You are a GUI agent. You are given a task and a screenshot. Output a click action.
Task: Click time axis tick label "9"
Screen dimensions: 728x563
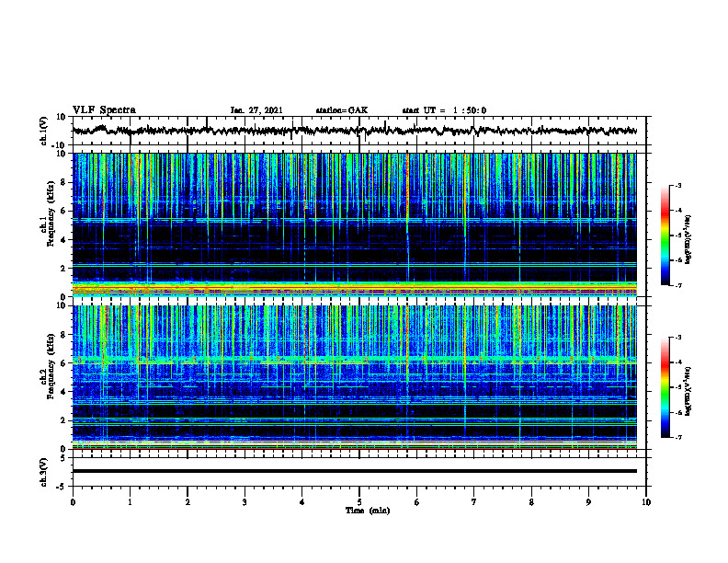(588, 502)
